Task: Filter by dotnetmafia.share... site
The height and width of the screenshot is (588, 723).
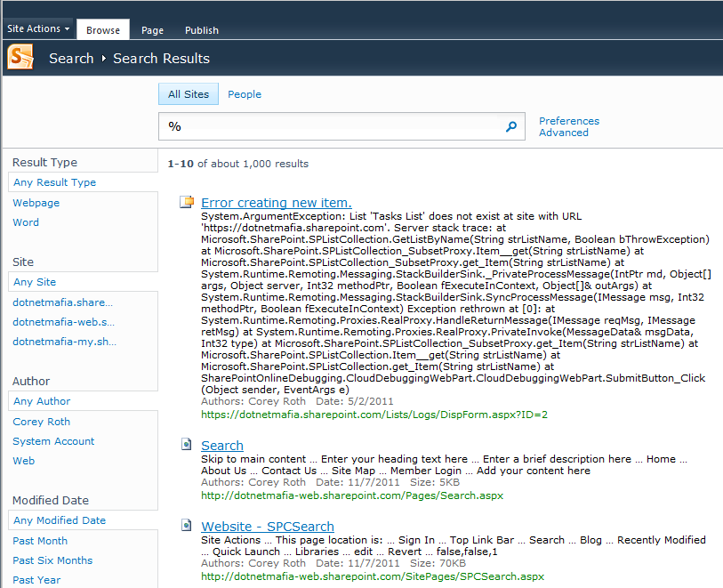Action: pos(63,302)
